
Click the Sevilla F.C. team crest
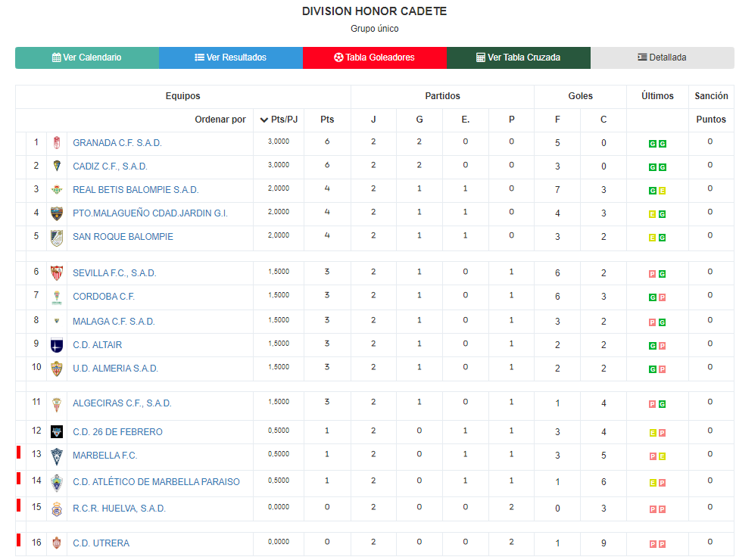tap(57, 273)
